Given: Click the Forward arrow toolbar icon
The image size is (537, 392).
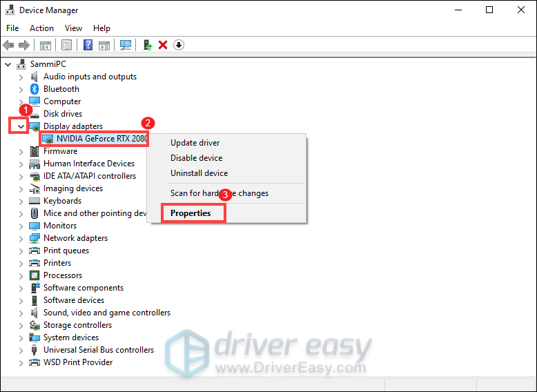Looking at the screenshot, I should (x=24, y=45).
